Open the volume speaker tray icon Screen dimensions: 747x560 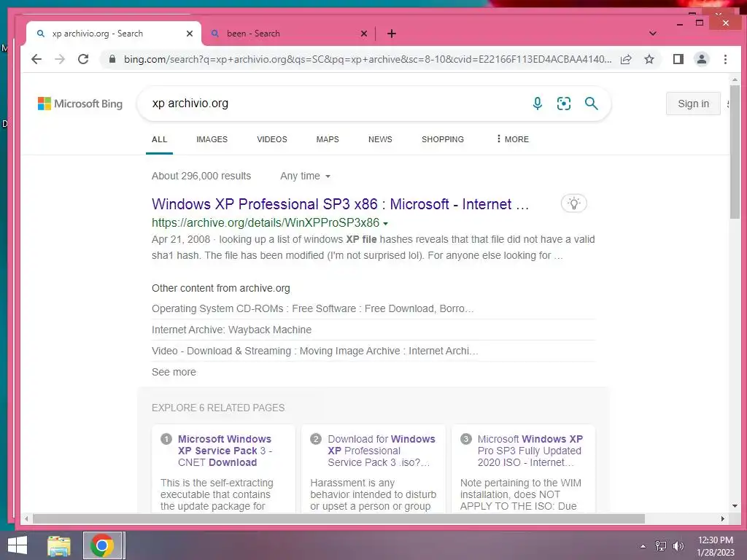tap(678, 545)
